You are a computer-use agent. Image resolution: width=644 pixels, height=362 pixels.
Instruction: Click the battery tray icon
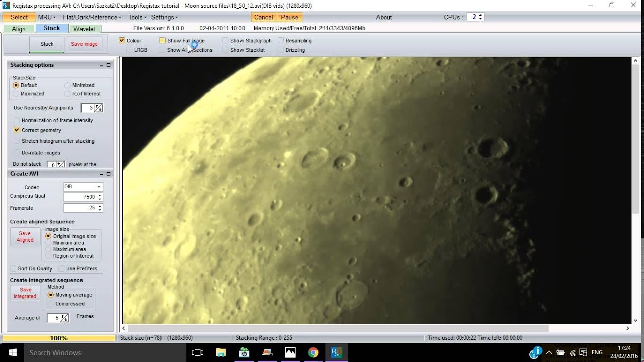coord(561,352)
